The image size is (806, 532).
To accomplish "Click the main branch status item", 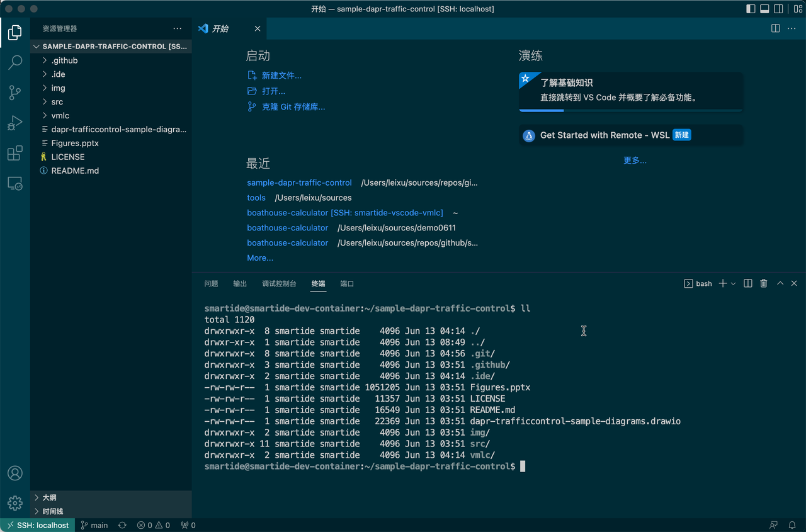I will click(x=94, y=525).
